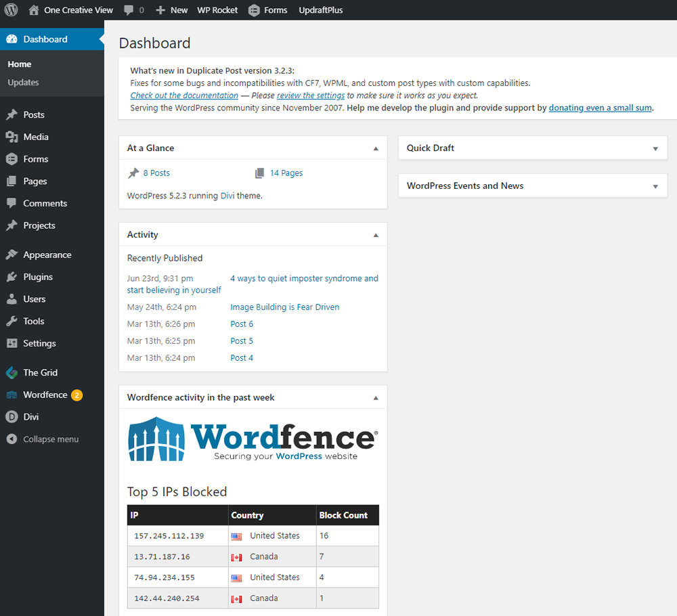This screenshot has width=677, height=616.
Task: Open the Check out the documentation link
Action: pos(184,95)
